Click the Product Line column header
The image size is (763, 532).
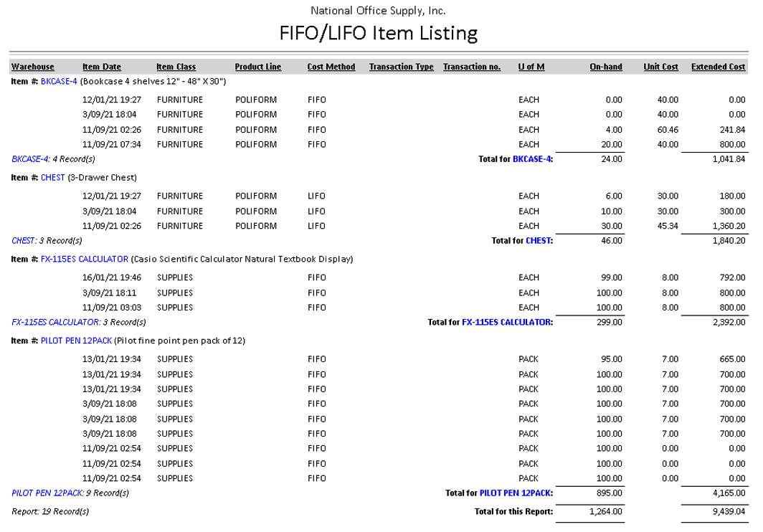click(x=258, y=67)
